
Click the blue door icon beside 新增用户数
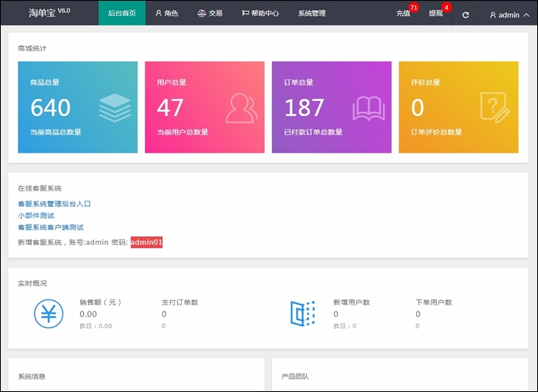click(x=303, y=314)
